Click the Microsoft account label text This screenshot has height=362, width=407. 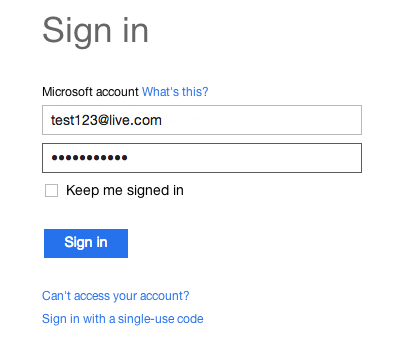90,92
